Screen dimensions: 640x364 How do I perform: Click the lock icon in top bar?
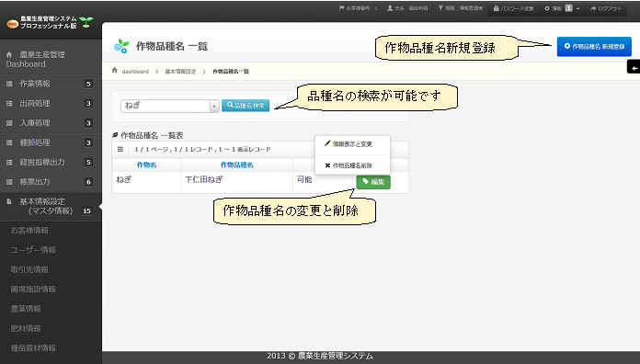[496, 7]
